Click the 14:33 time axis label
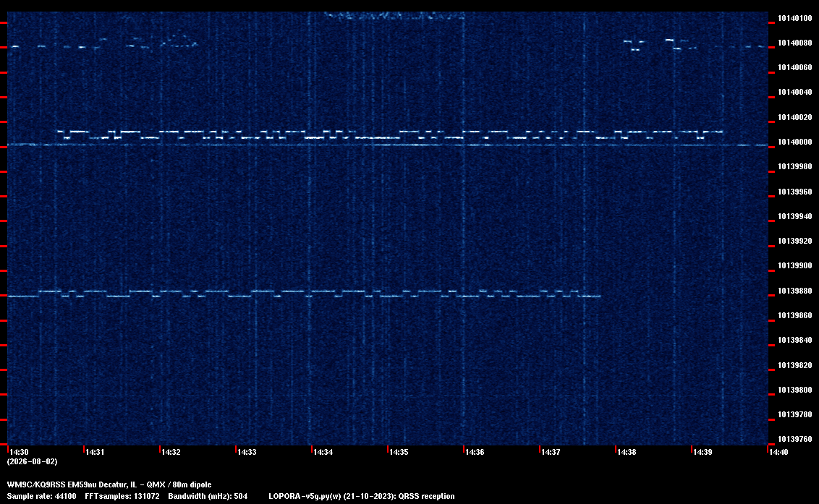The width and height of the screenshot is (819, 504). tap(247, 452)
